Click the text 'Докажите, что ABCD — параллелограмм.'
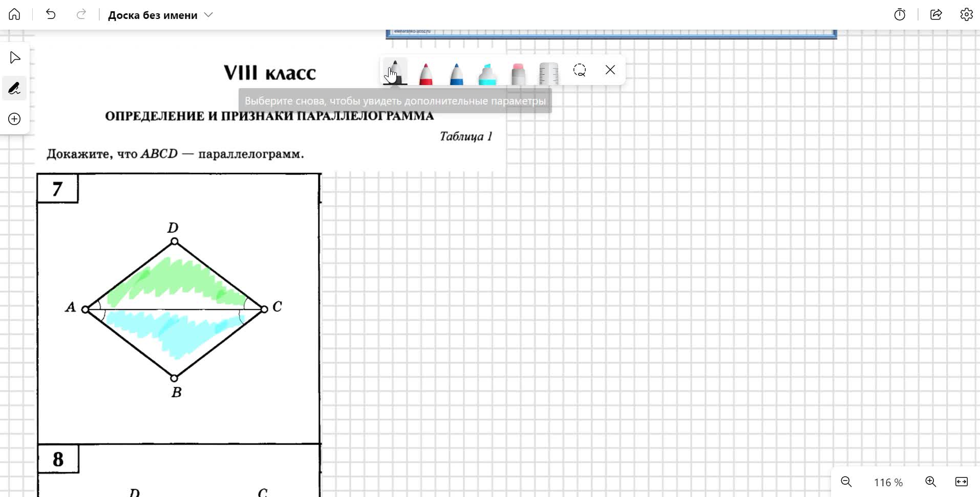 pos(175,154)
